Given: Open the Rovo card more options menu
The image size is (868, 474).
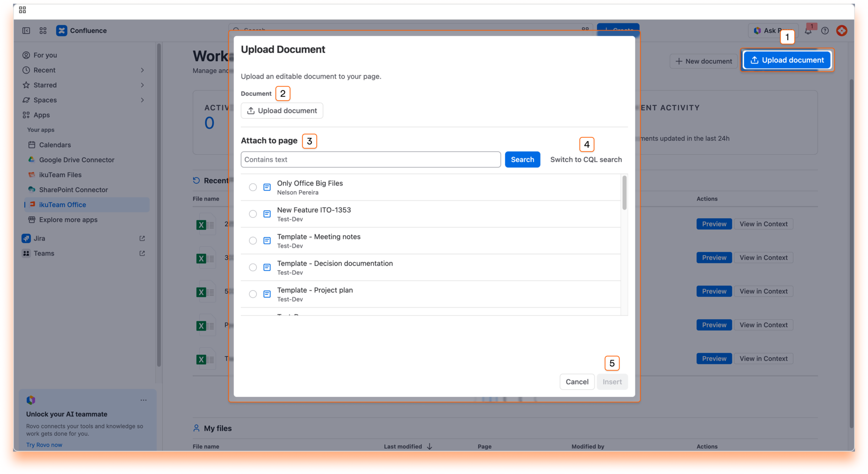Looking at the screenshot, I should click(x=143, y=400).
